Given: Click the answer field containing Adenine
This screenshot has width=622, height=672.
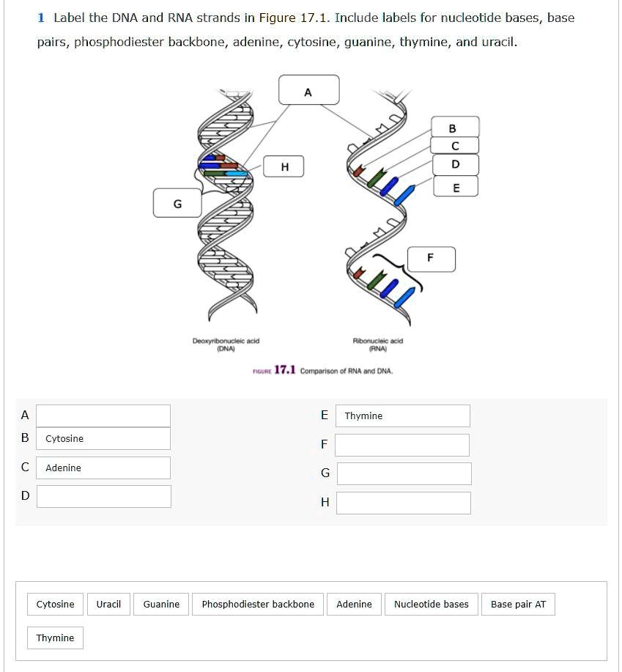Looking at the screenshot, I should [103, 468].
